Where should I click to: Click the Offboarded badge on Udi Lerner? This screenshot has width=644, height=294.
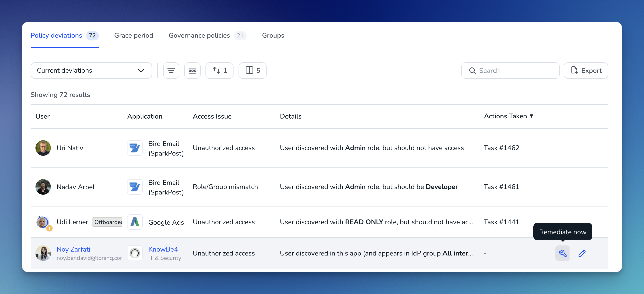107,222
